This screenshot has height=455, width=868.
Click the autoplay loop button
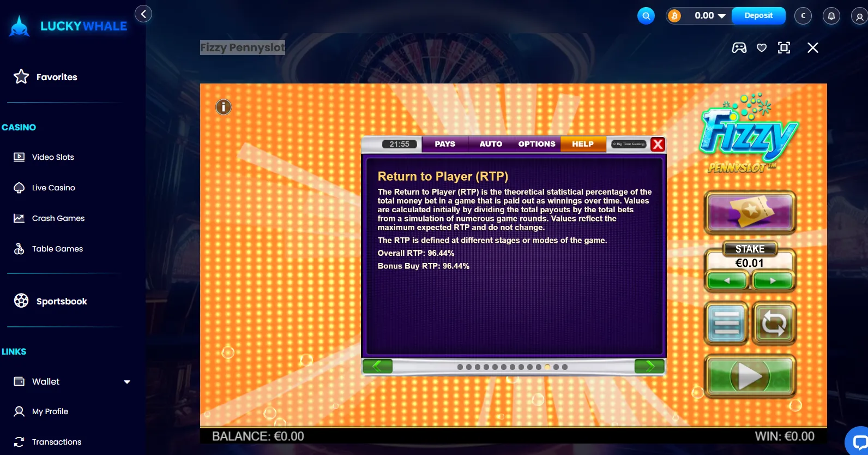[x=774, y=324]
